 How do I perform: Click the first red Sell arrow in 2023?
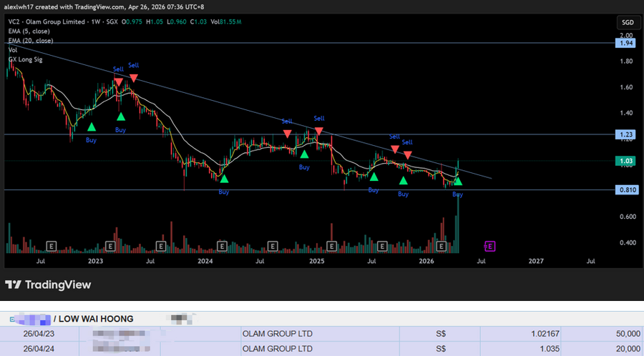click(118, 81)
